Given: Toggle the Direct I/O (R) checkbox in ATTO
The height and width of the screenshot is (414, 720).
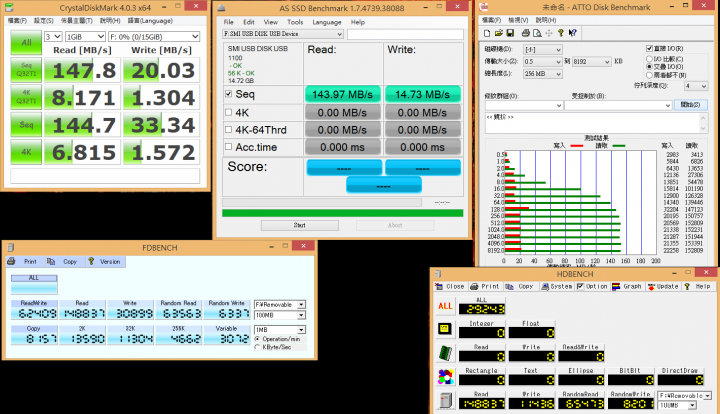Looking at the screenshot, I should [x=649, y=48].
